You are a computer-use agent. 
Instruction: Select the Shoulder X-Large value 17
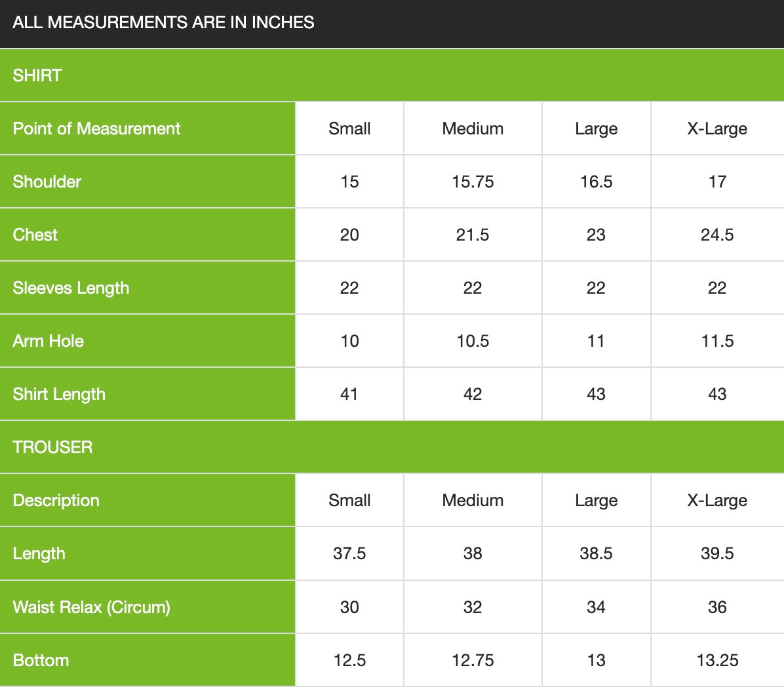[717, 182]
